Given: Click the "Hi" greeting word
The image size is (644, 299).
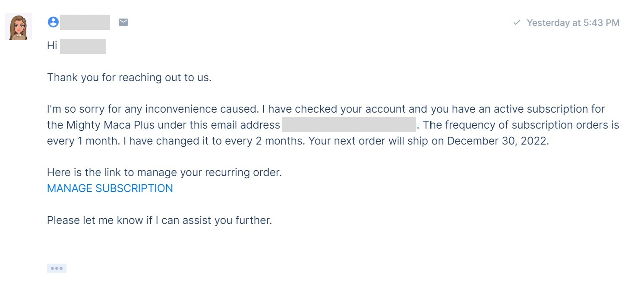Looking at the screenshot, I should (x=52, y=46).
